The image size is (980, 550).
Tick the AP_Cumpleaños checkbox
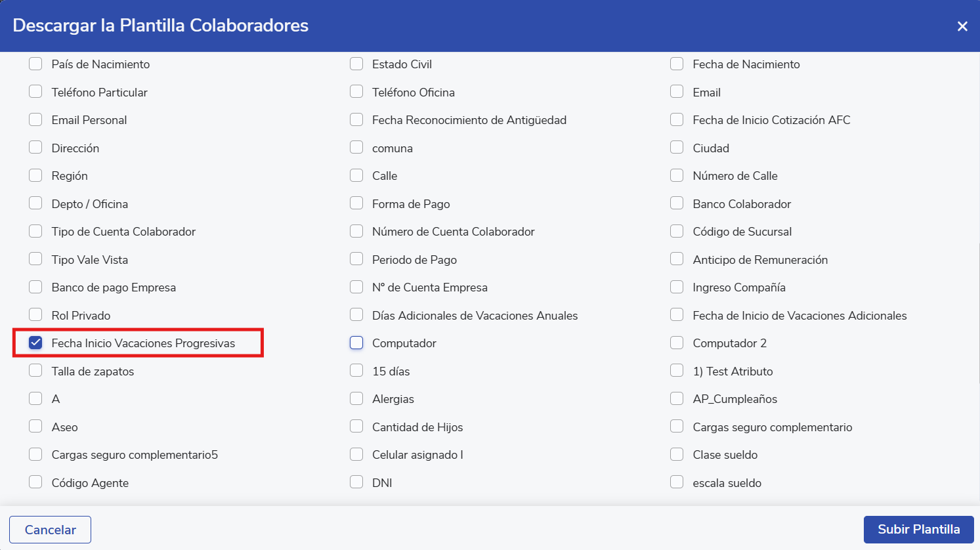[x=677, y=398]
